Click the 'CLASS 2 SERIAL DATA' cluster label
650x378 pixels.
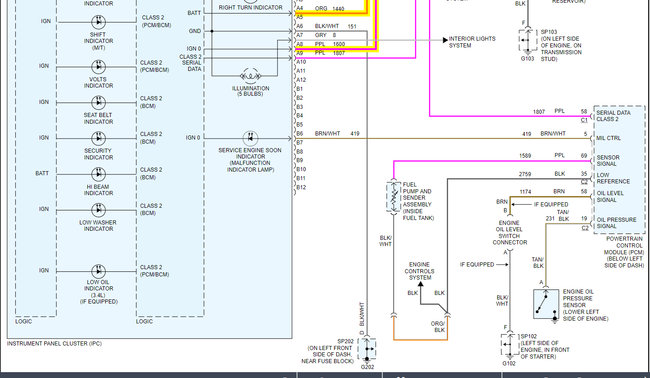190,63
